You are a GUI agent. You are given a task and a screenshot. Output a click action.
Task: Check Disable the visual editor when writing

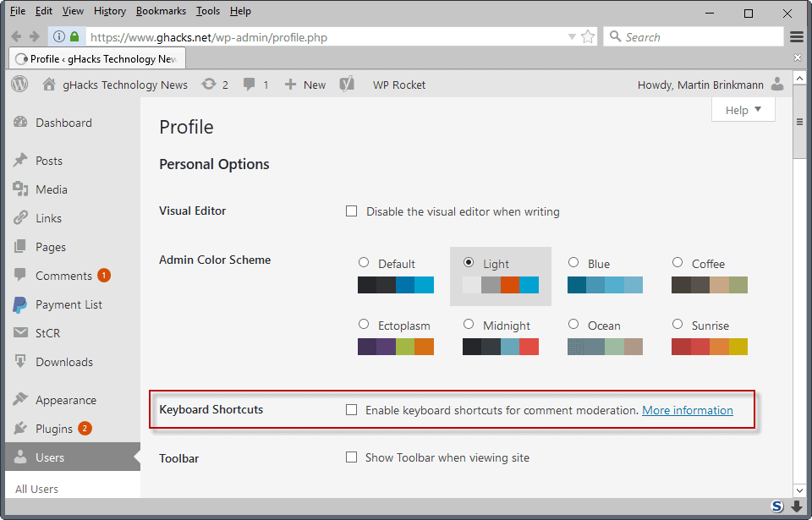352,211
